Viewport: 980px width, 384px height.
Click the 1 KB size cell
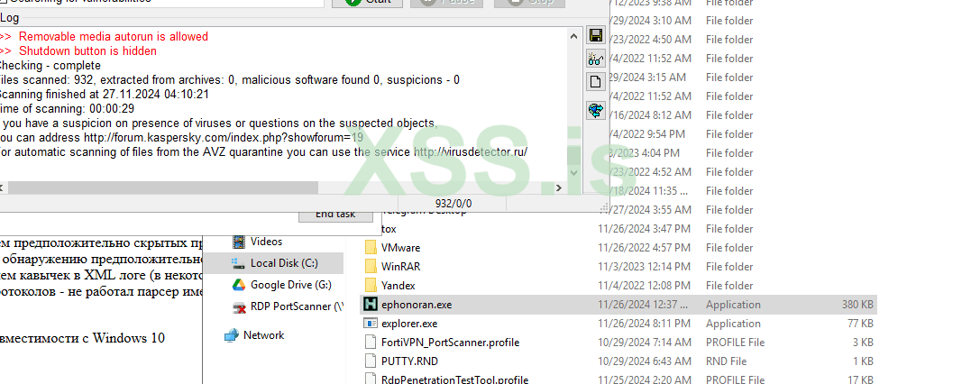pos(863,361)
